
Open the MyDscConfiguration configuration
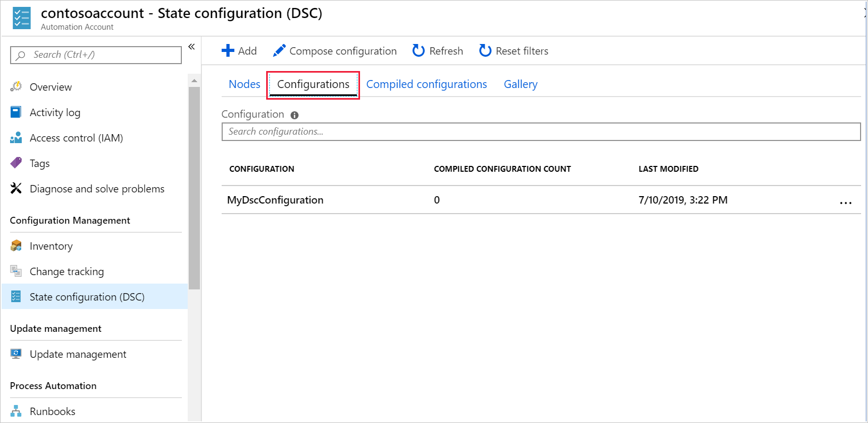(x=275, y=200)
